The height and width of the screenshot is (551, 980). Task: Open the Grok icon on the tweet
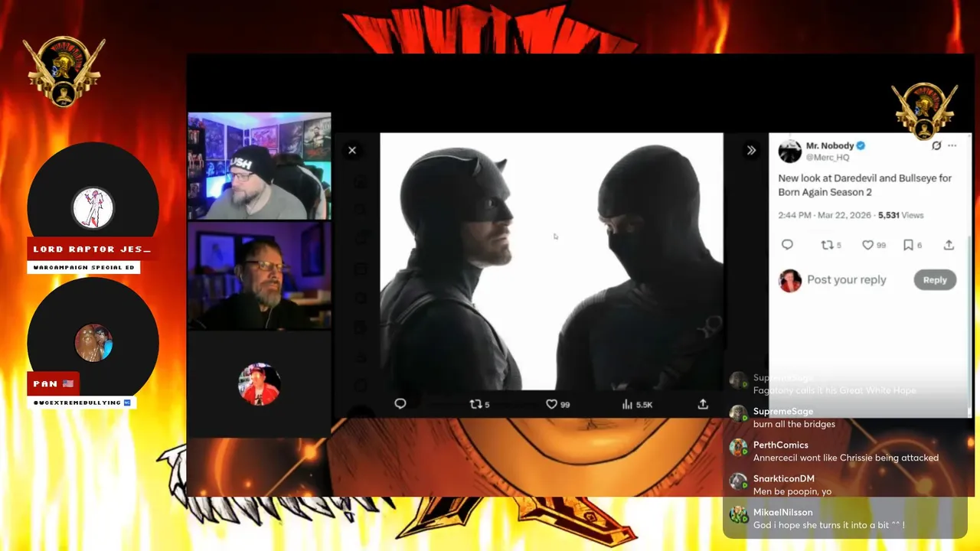[x=936, y=145]
